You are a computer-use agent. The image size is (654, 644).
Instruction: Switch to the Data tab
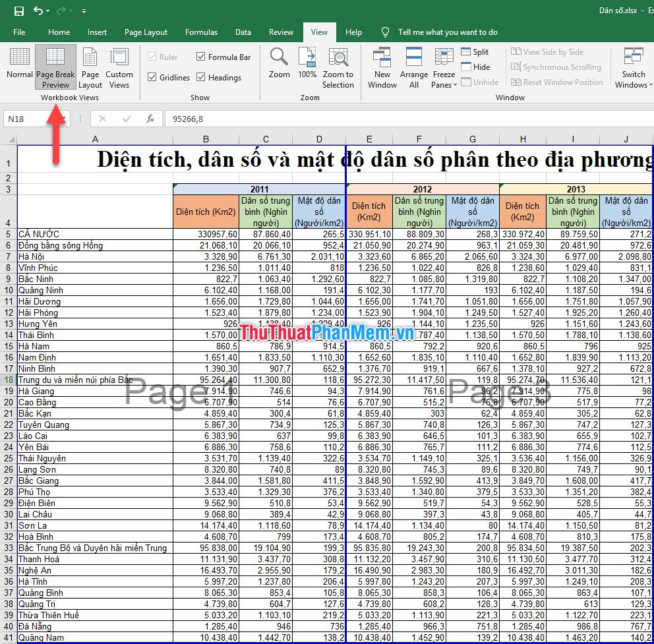[243, 32]
